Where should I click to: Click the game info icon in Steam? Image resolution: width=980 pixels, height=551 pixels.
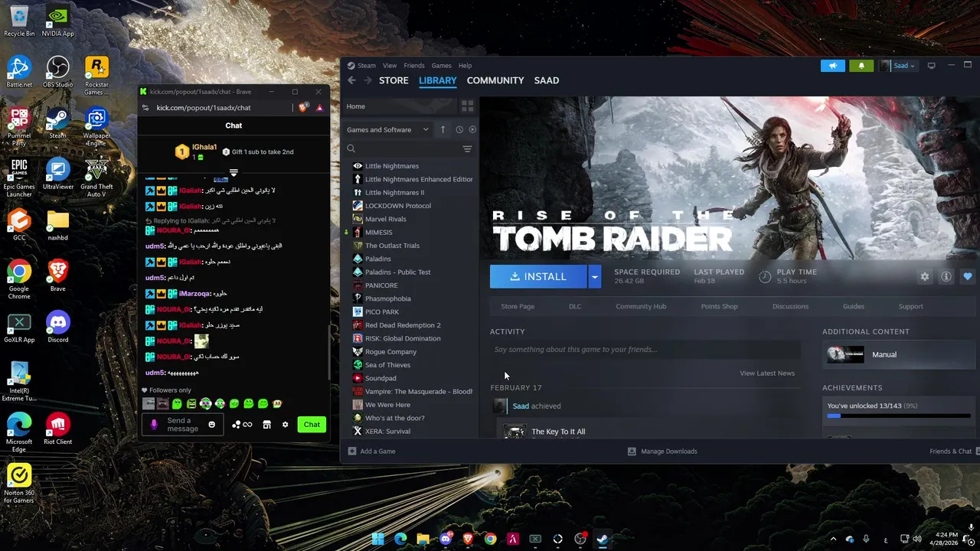point(946,276)
